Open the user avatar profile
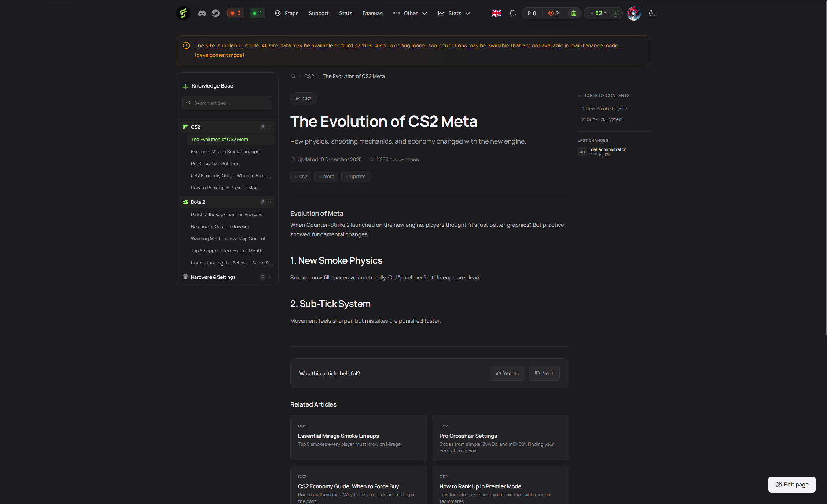 click(633, 13)
